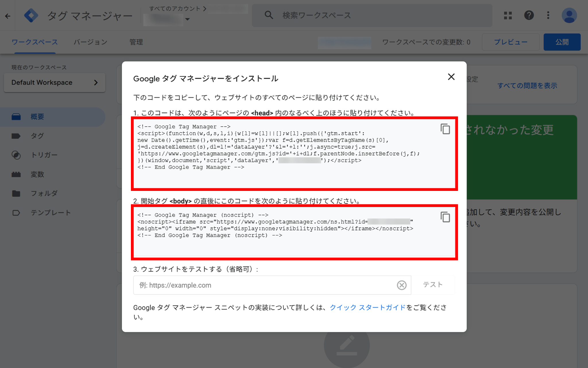This screenshot has height=368, width=588.
Task: Close the install Tag Manager dialog
Action: [x=451, y=77]
